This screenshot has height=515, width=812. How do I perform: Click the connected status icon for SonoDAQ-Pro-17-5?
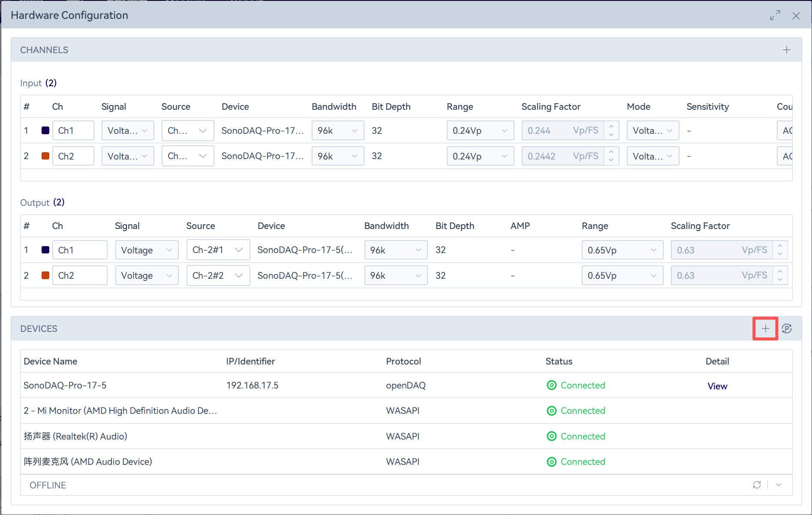(x=551, y=385)
